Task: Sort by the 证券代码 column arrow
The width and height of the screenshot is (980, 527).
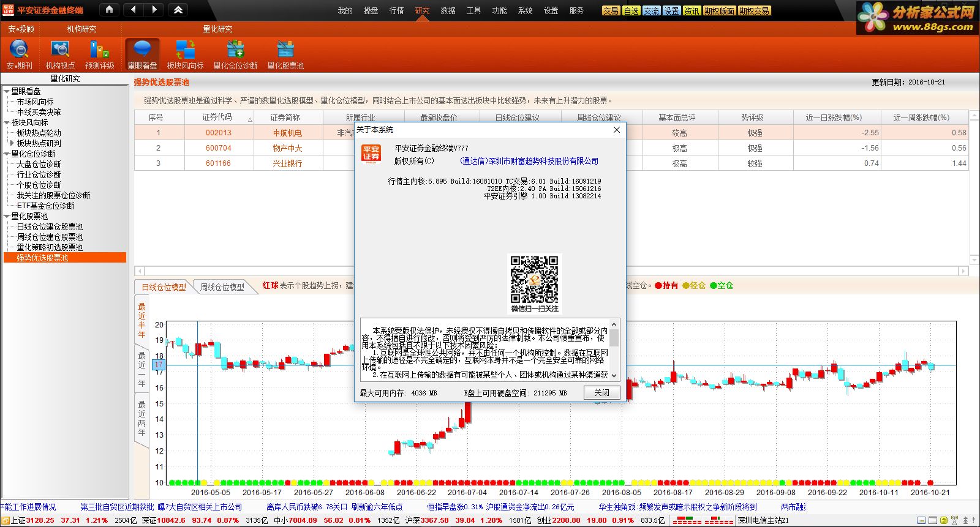Action: point(250,119)
